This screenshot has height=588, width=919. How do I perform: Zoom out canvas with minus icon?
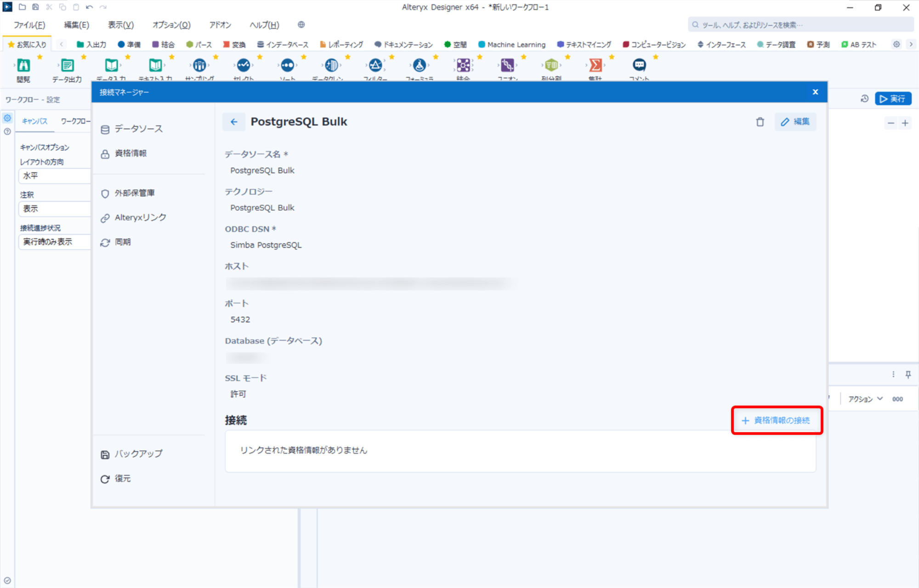point(891,123)
